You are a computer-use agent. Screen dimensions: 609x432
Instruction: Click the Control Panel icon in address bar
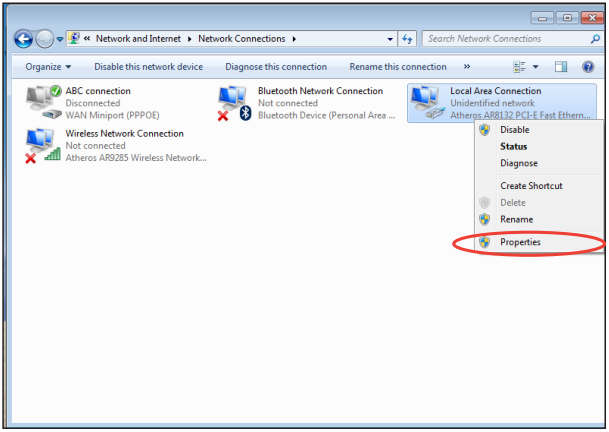[73, 38]
